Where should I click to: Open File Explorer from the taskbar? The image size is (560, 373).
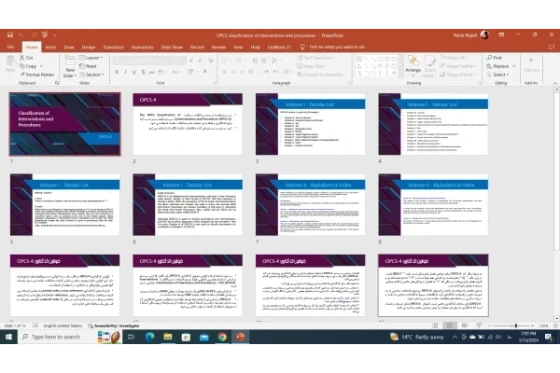pyautogui.click(x=168, y=337)
